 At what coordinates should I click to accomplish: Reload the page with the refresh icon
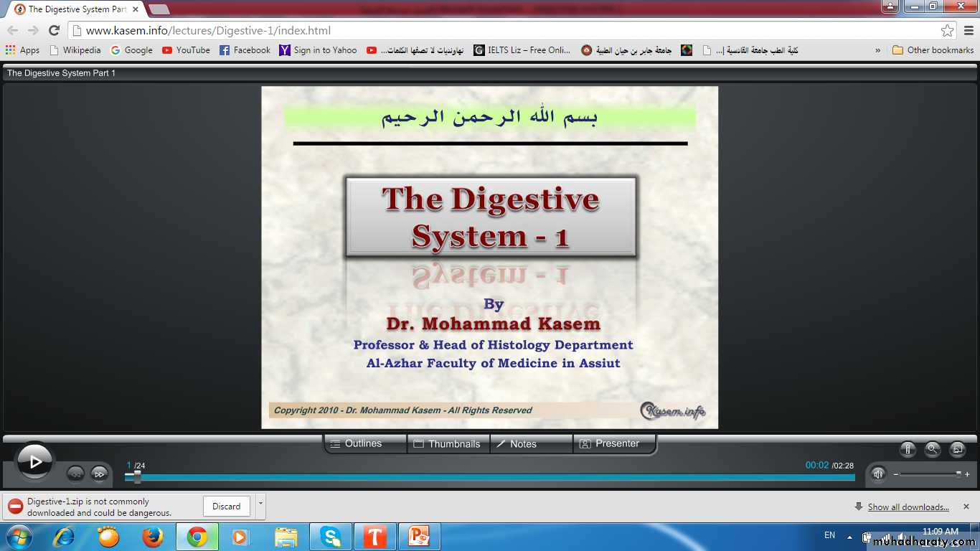pyautogui.click(x=54, y=31)
